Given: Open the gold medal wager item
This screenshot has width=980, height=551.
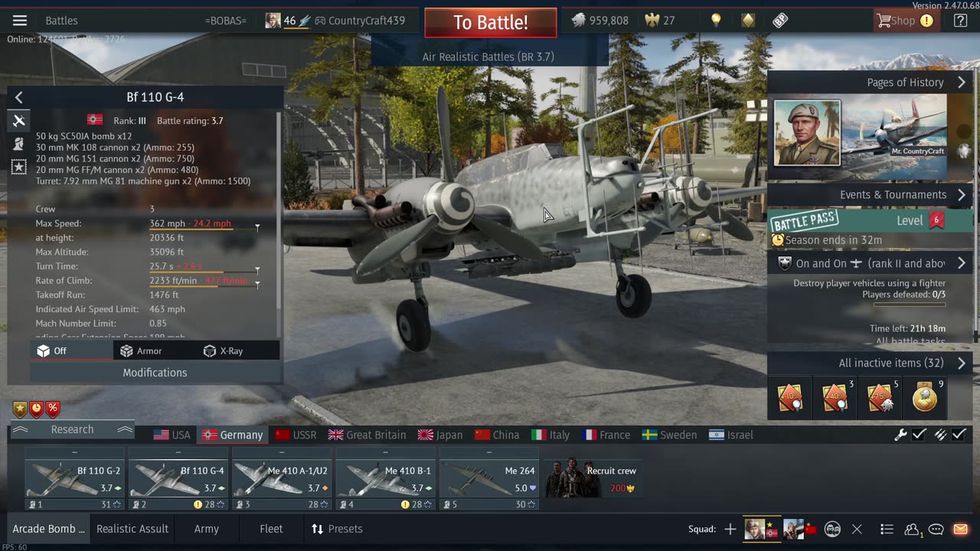Looking at the screenshot, I should coord(925,397).
